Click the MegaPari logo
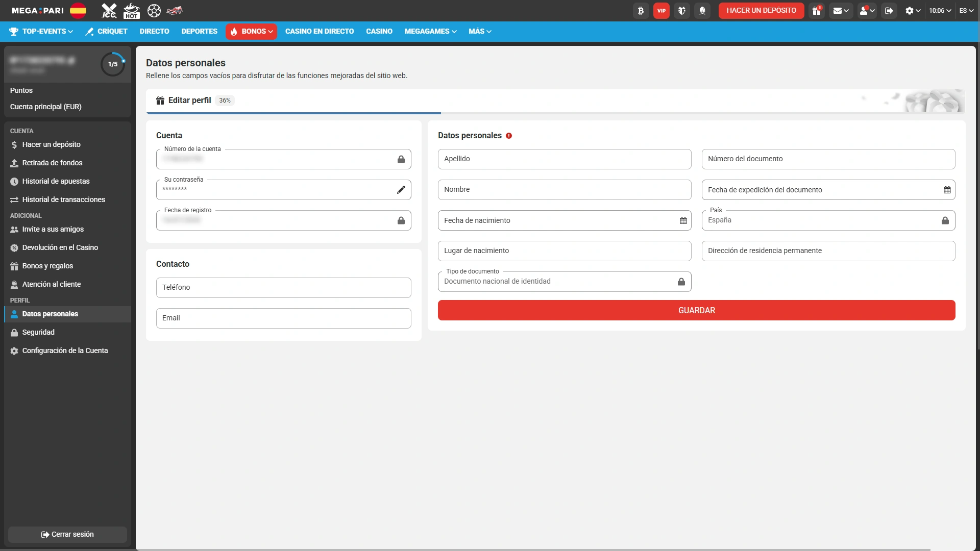The width and height of the screenshot is (980, 551). tap(38, 10)
